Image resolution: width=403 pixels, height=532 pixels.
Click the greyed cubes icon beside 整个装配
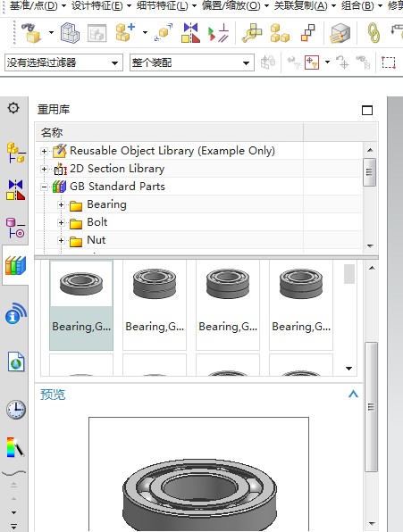(x=268, y=62)
